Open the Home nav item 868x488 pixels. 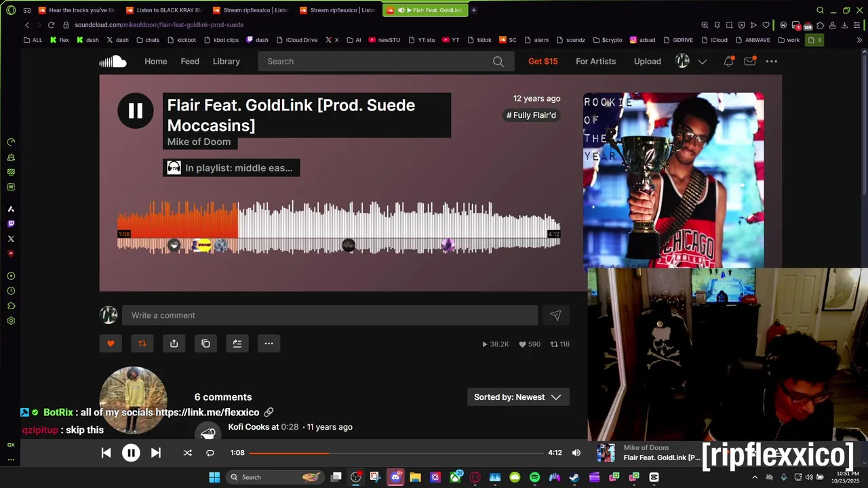click(x=155, y=62)
